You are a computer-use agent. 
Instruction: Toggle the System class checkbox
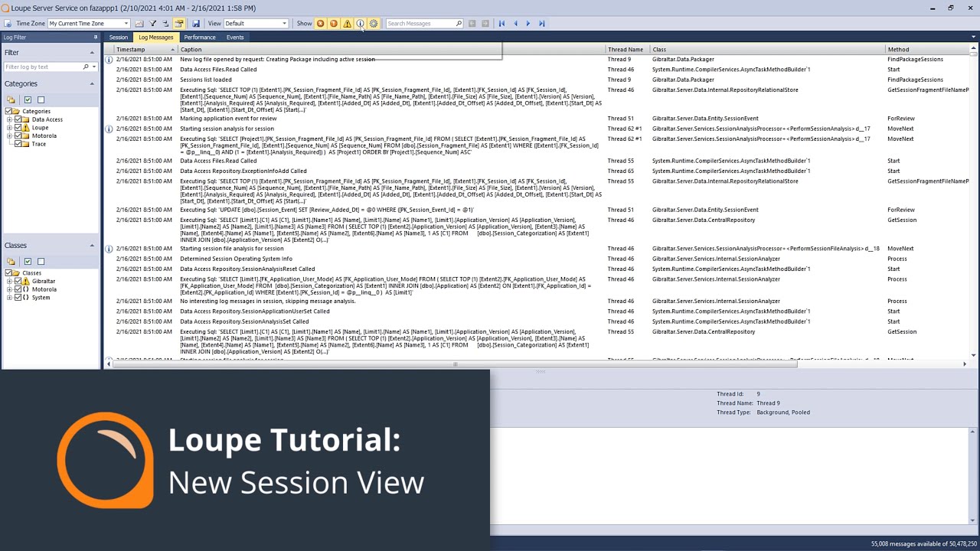click(x=18, y=297)
